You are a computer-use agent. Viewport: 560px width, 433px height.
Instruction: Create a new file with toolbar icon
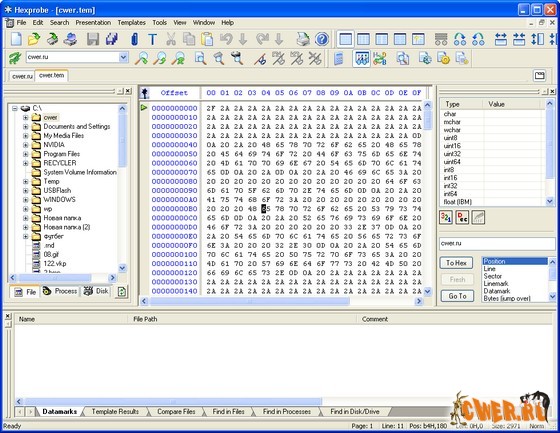(x=16, y=39)
